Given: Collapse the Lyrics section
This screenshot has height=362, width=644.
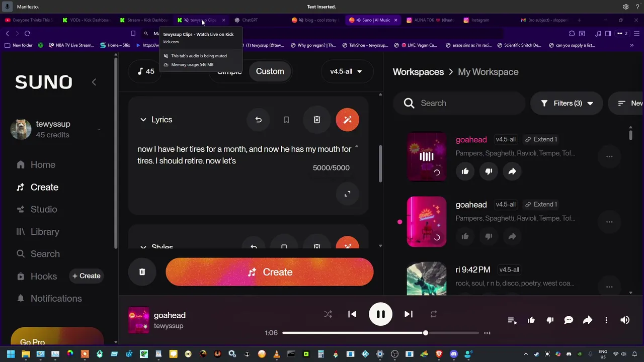Looking at the screenshot, I should click(143, 120).
